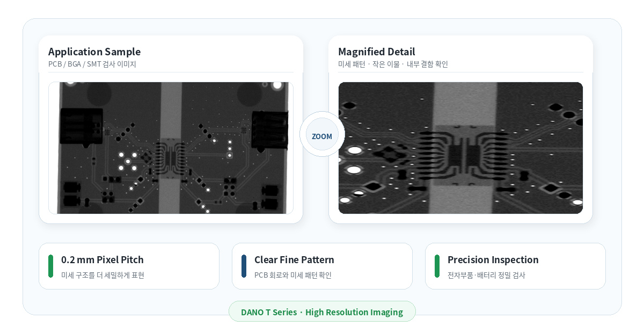This screenshot has height=333, width=644.
Task: Click the bright via cluster in sample image
Action: pyautogui.click(x=128, y=161)
